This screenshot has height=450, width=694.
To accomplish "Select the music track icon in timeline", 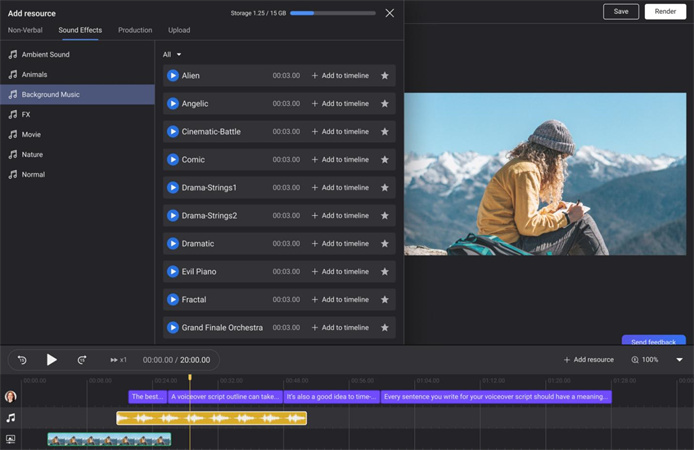I will (x=11, y=418).
